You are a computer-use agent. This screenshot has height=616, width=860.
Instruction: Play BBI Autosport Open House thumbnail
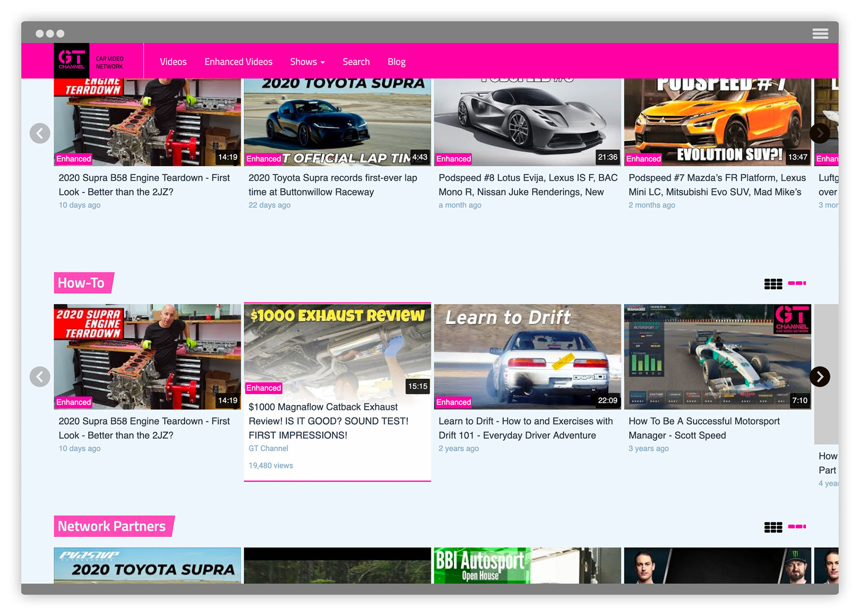527,565
